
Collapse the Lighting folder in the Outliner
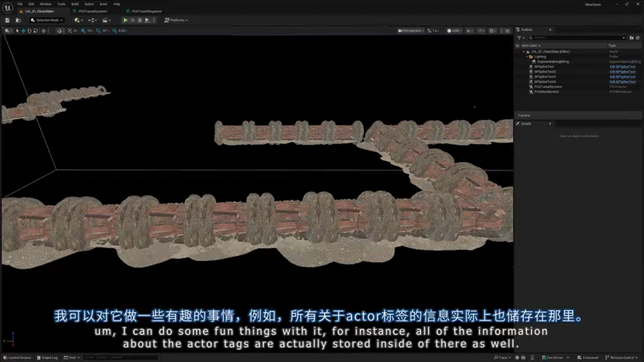click(x=527, y=56)
